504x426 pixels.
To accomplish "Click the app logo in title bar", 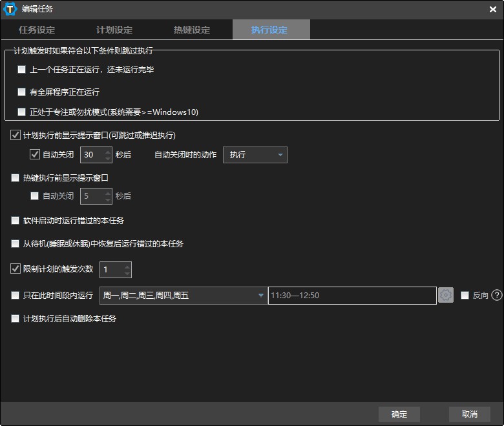I will pyautogui.click(x=10, y=8).
